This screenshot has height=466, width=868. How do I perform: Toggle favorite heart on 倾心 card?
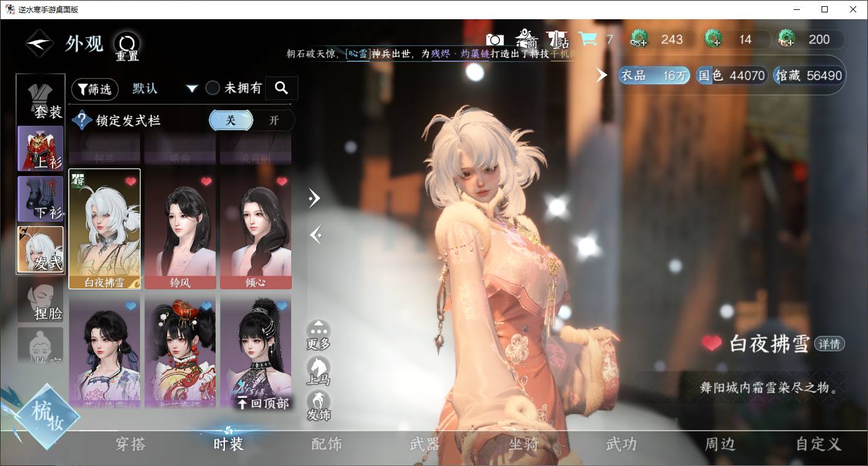click(x=282, y=182)
